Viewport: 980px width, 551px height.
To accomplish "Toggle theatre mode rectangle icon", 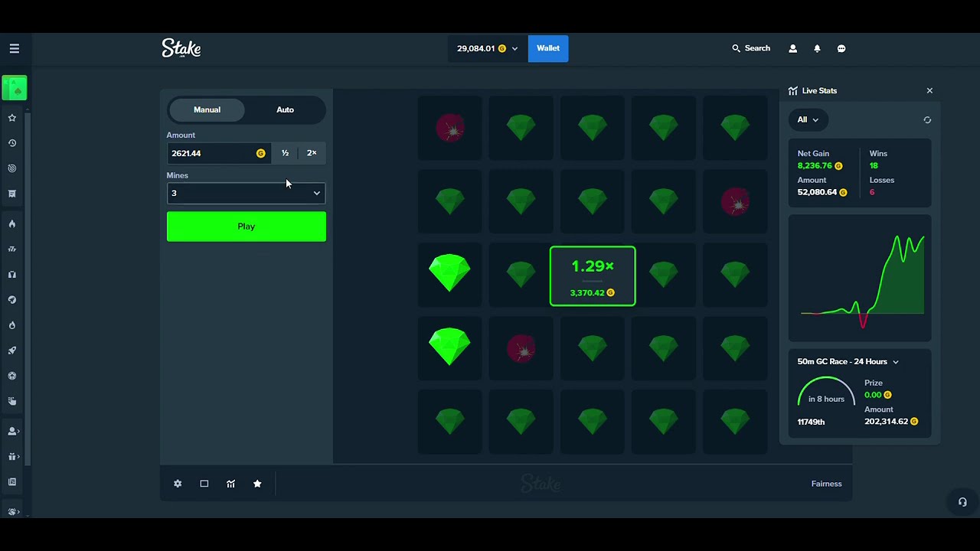I will point(204,484).
